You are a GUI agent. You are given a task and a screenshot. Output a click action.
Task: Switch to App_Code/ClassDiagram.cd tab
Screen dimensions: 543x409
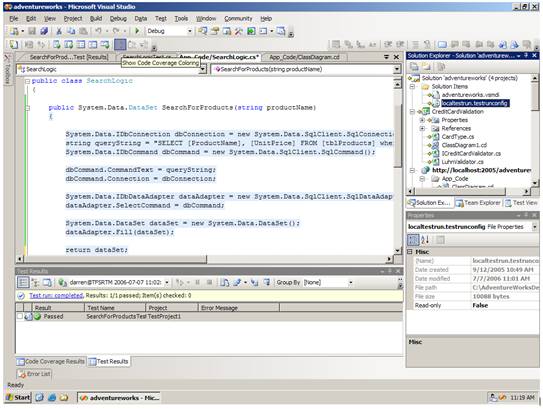[x=304, y=57]
